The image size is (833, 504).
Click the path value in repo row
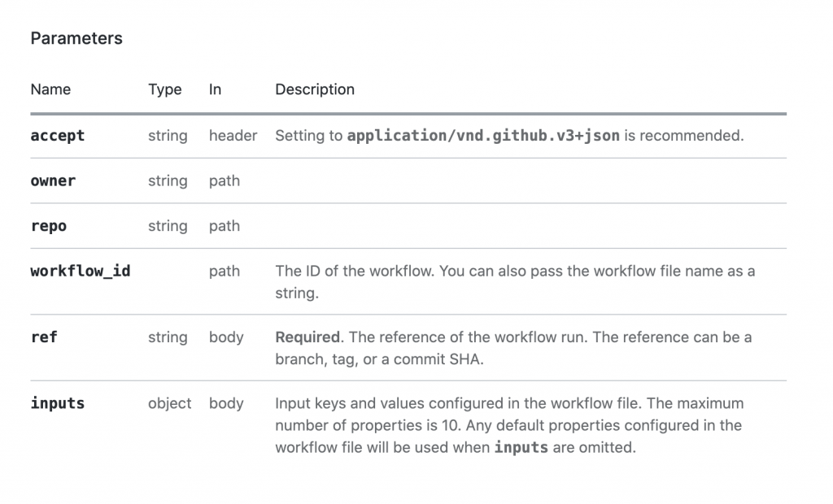225,226
